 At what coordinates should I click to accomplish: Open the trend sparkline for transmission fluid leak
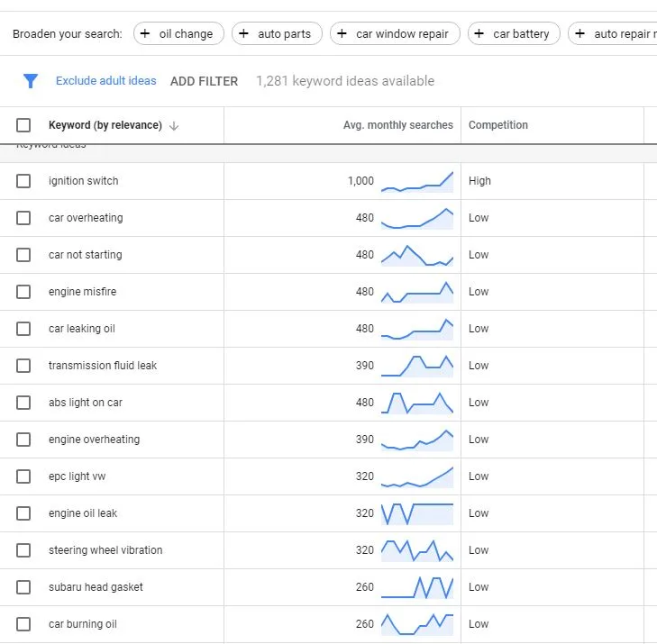(417, 366)
